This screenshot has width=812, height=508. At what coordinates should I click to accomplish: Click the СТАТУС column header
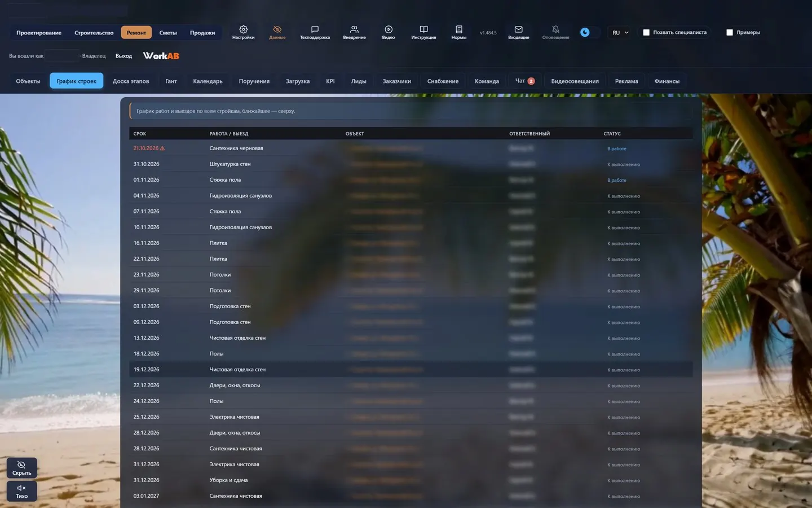click(612, 134)
